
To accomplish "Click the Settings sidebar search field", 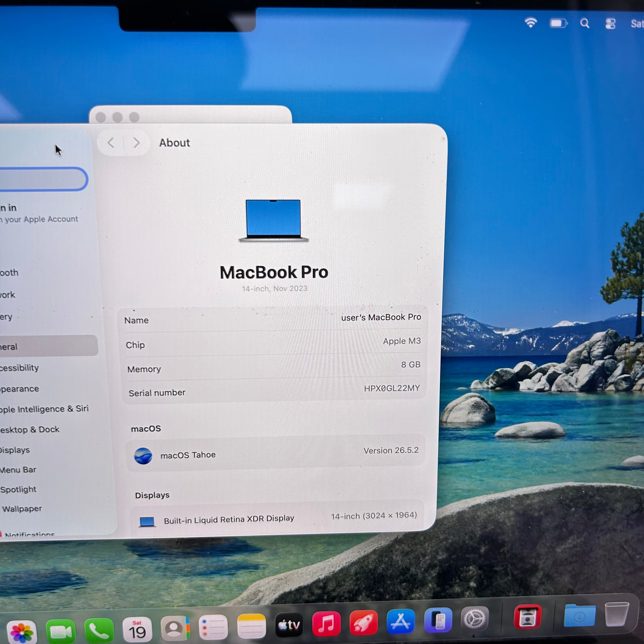I will (43, 179).
